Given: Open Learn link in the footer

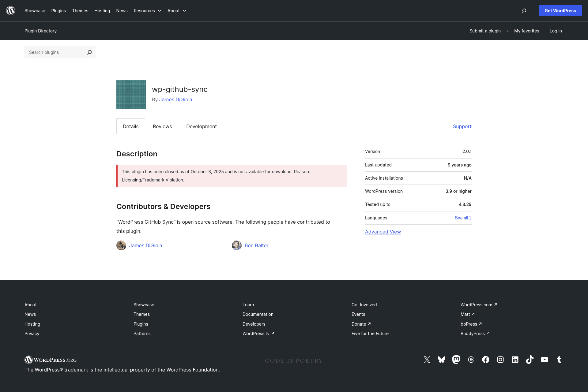Looking at the screenshot, I should pos(248,305).
